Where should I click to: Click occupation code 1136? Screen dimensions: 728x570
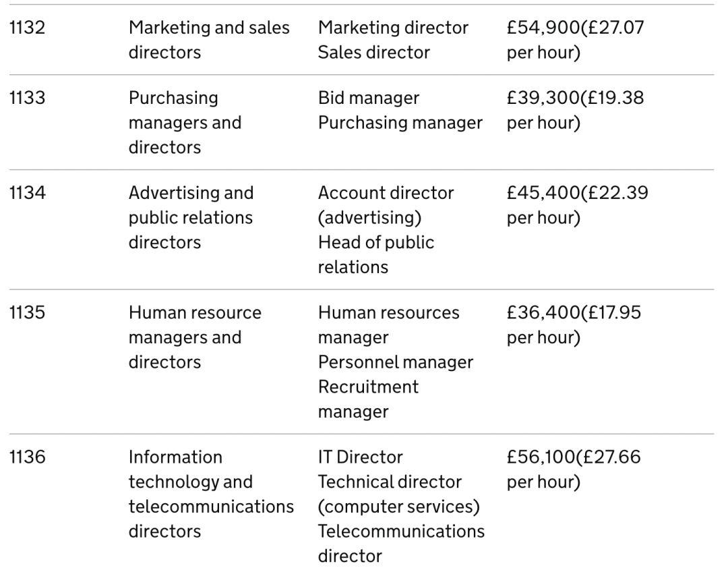click(x=26, y=458)
